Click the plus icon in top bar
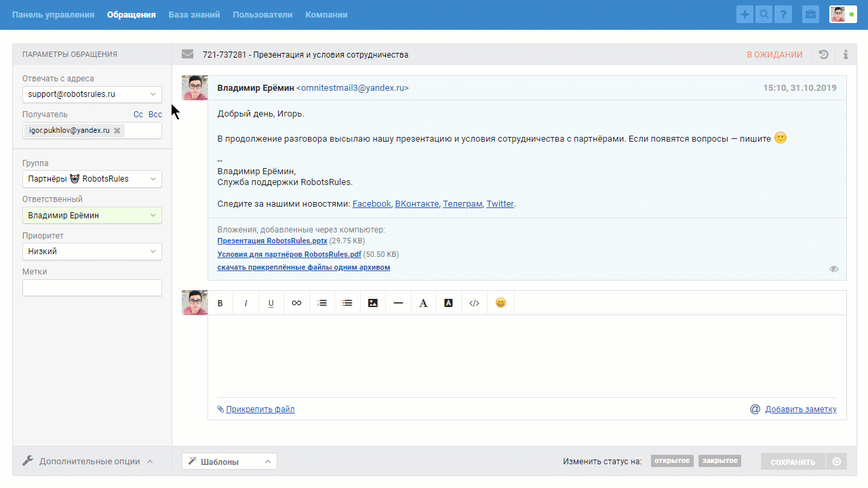The image size is (868, 488). [745, 14]
